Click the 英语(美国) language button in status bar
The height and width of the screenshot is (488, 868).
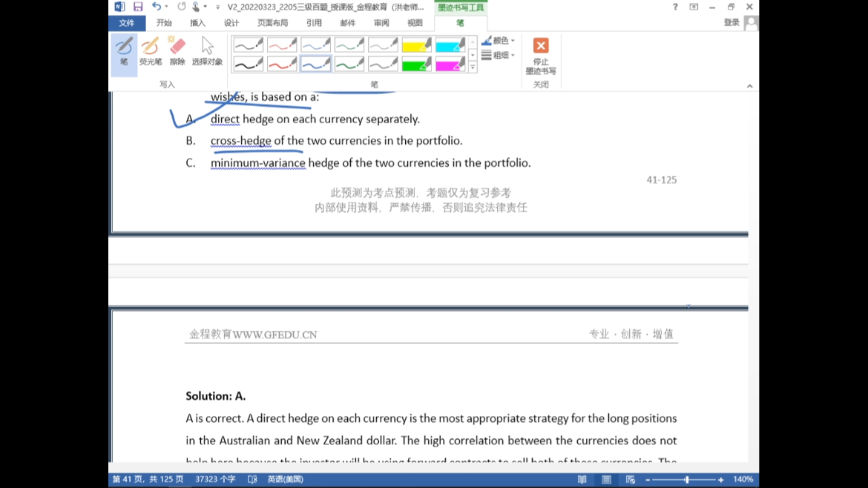pyautogui.click(x=285, y=480)
